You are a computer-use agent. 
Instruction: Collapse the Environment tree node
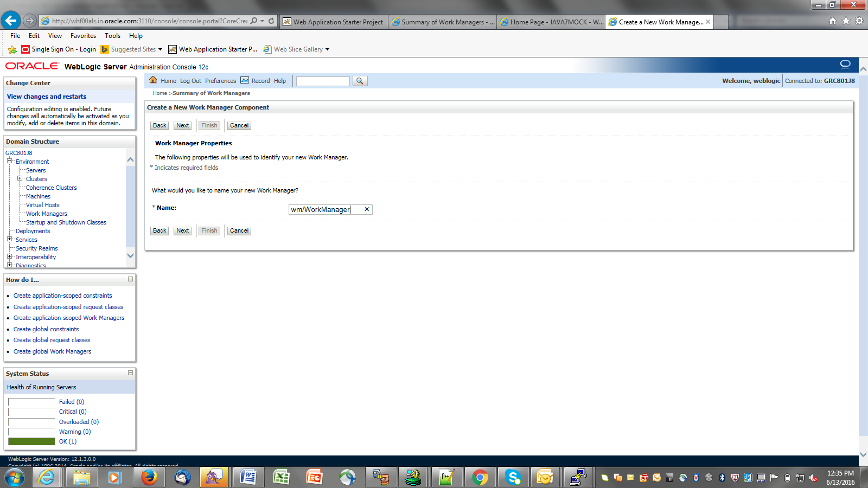click(x=10, y=161)
